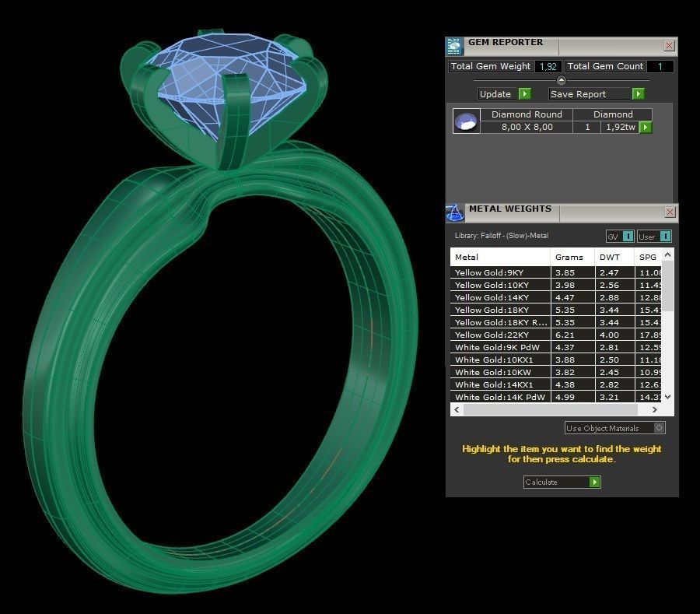Click the metal list scroll down arrow
This screenshot has width=700, height=614.
click(x=667, y=397)
